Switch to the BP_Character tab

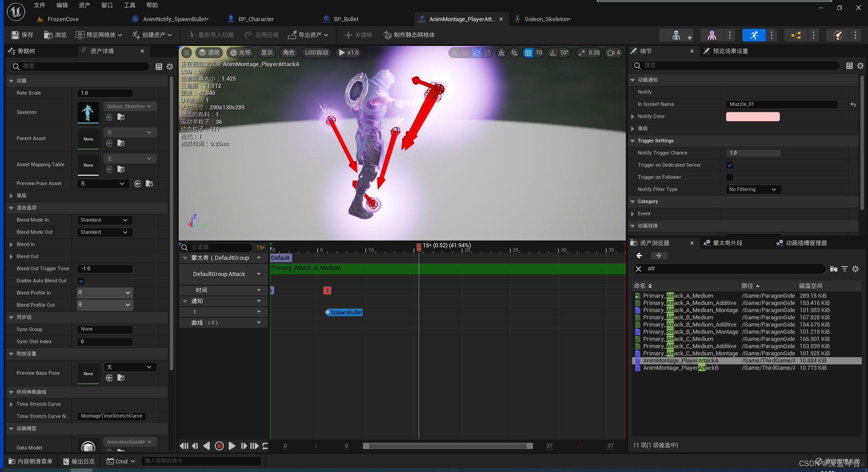coord(256,19)
